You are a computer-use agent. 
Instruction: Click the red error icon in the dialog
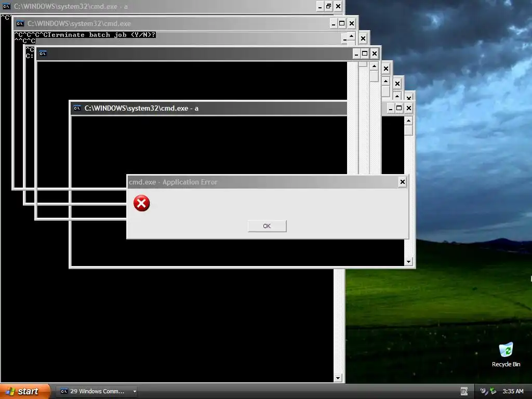tap(141, 203)
